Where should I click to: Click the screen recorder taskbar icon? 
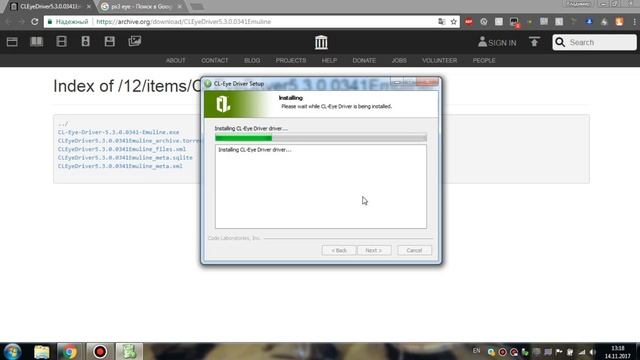(x=100, y=351)
